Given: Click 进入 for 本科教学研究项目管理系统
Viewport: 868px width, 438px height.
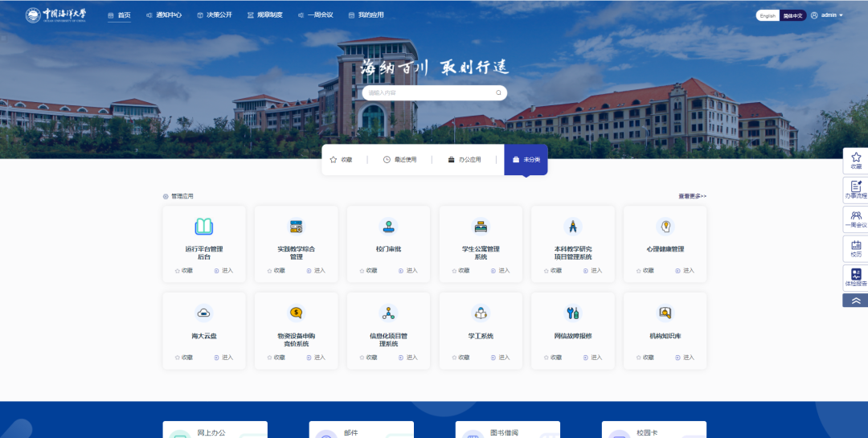Looking at the screenshot, I should pyautogui.click(x=592, y=271).
